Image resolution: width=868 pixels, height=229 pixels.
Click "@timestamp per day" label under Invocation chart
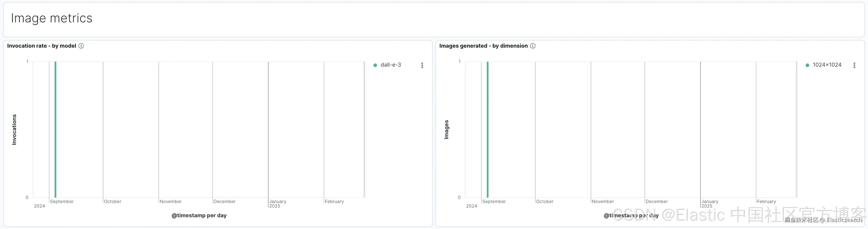click(x=199, y=215)
